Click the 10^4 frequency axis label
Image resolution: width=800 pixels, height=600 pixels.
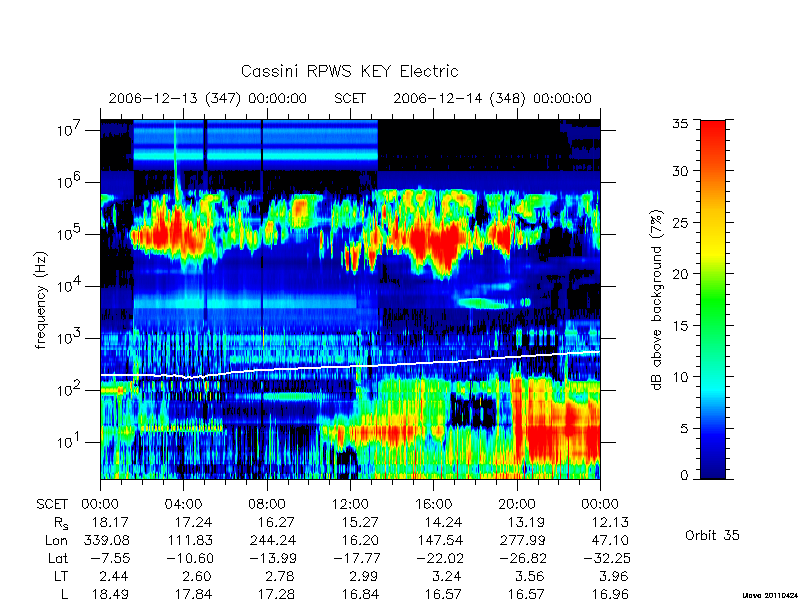point(70,286)
